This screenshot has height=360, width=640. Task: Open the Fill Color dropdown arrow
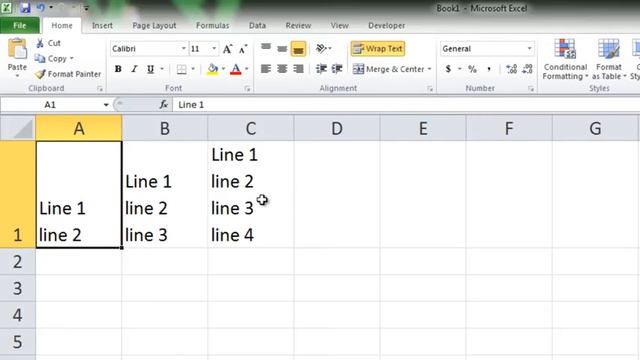pyautogui.click(x=223, y=69)
